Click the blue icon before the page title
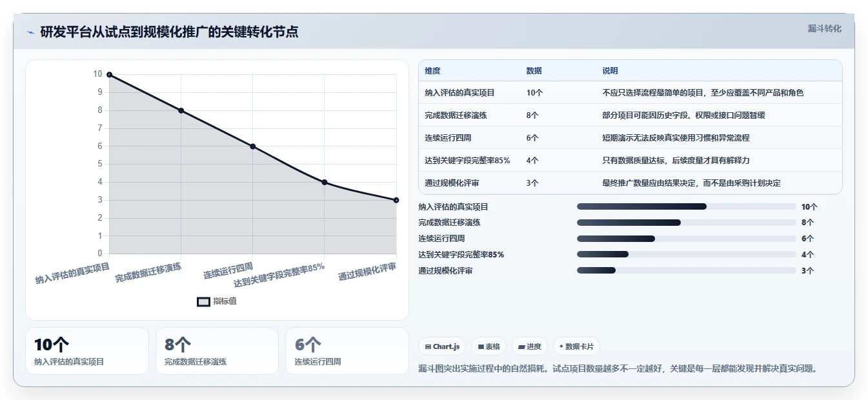Viewport: 868px width, 400px height. (x=30, y=32)
